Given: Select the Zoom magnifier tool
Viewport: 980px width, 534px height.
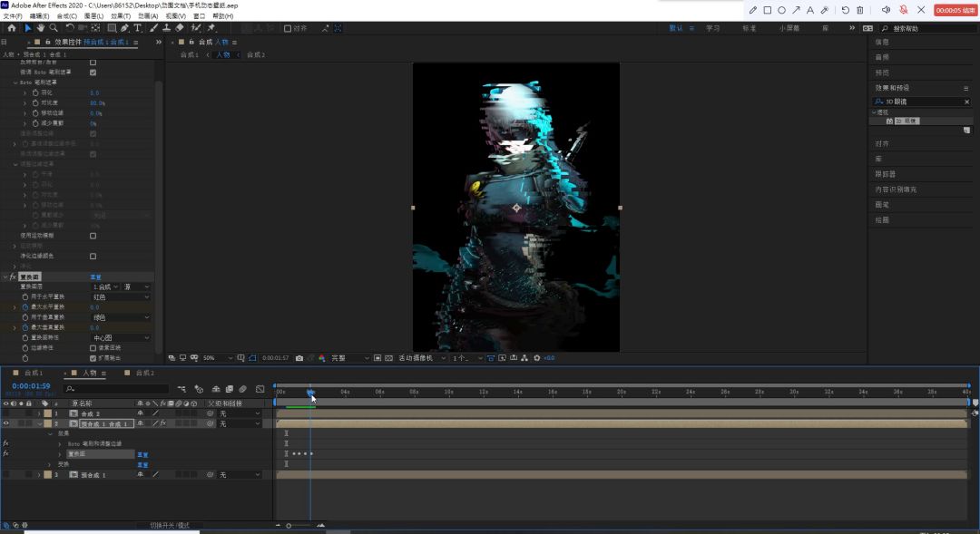Looking at the screenshot, I should pyautogui.click(x=54, y=28).
